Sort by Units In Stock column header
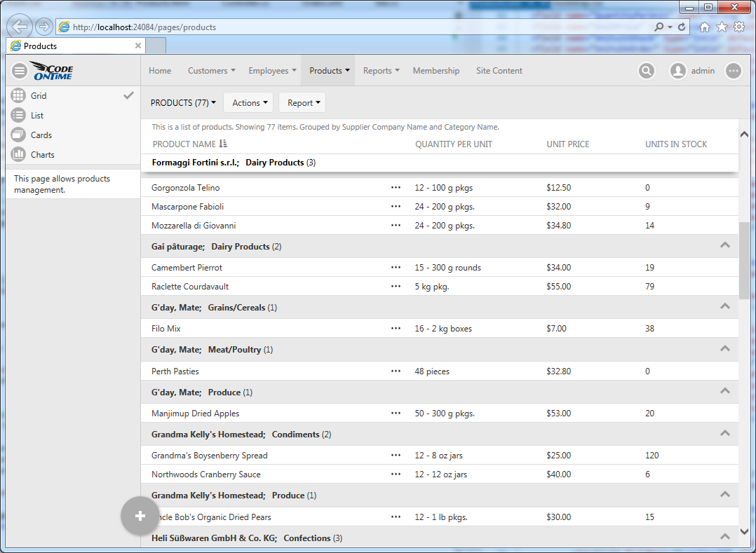Viewport: 756px width, 553px height. click(x=676, y=144)
